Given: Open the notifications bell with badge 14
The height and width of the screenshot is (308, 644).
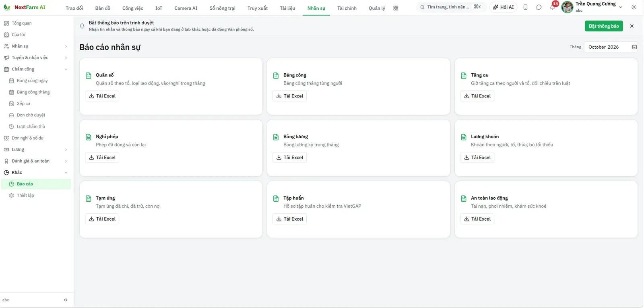Looking at the screenshot, I should click(553, 7).
